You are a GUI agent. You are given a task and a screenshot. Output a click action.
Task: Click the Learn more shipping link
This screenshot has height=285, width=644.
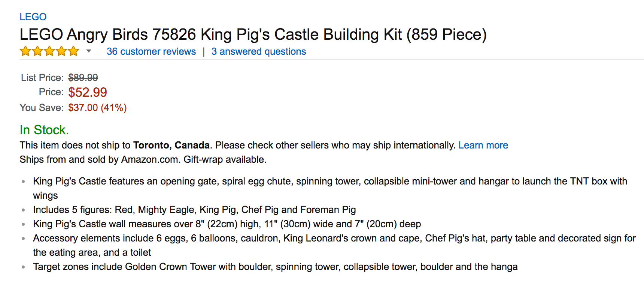click(x=483, y=145)
